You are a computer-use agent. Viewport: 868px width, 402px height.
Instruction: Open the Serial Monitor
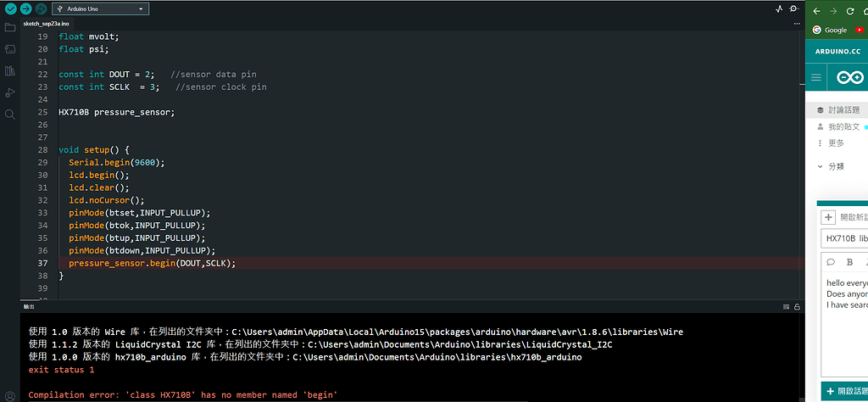pos(794,8)
